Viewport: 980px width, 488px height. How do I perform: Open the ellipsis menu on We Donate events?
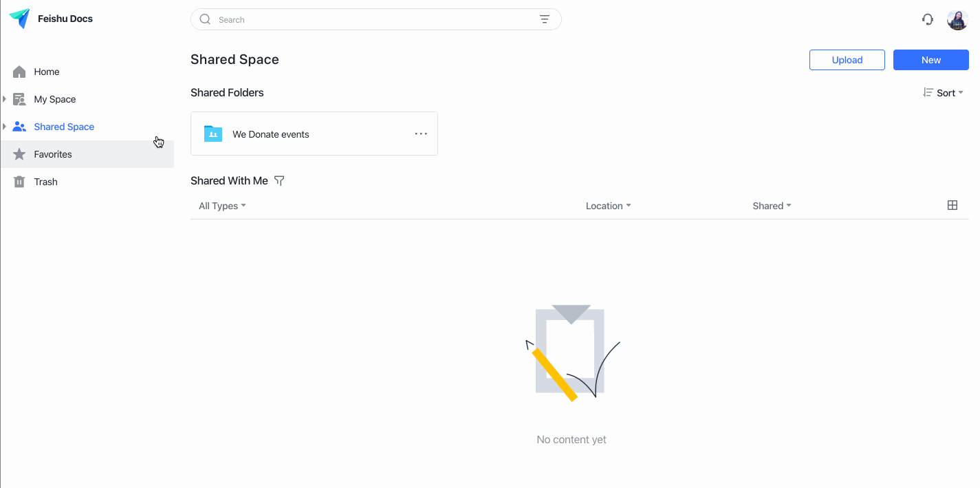point(421,134)
